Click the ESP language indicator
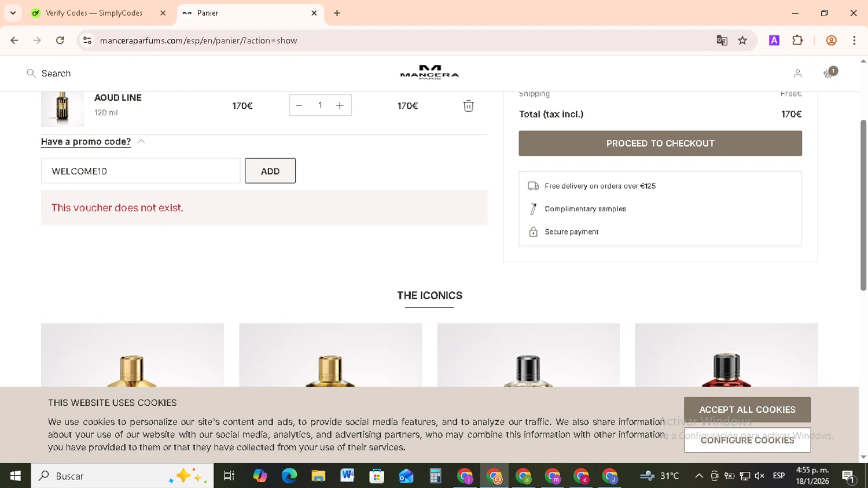Viewport: 868px width, 488px height. (779, 476)
